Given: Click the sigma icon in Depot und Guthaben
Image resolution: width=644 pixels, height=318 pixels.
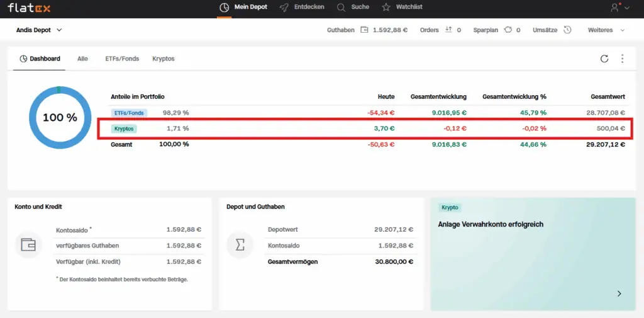Looking at the screenshot, I should 240,245.
